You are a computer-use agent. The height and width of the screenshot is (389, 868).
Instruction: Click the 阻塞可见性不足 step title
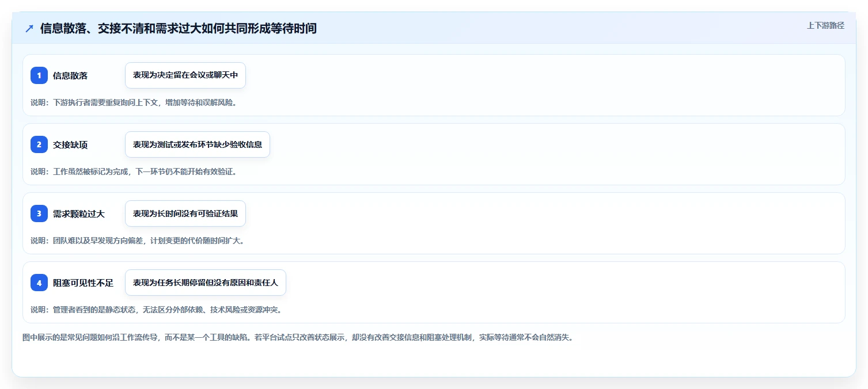(x=83, y=283)
